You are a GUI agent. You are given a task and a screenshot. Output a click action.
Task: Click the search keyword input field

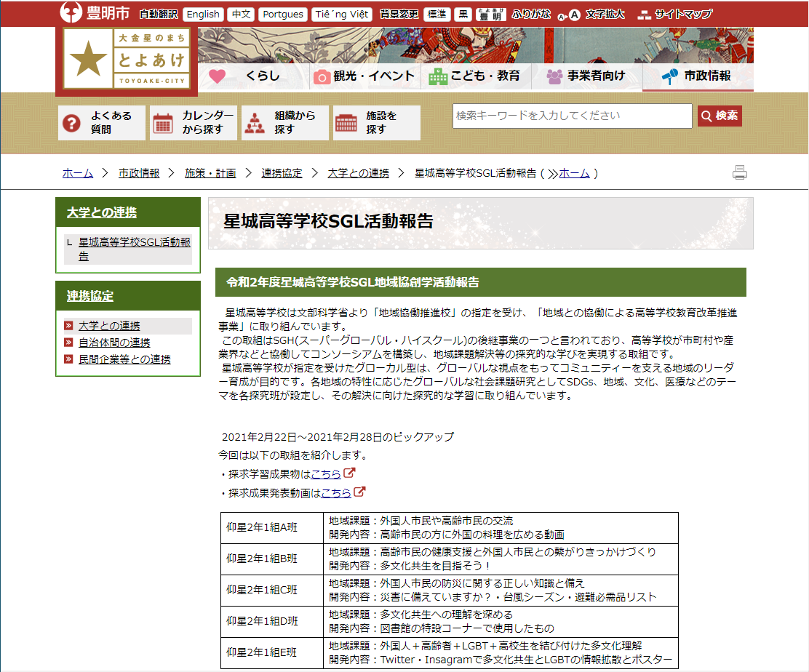click(572, 116)
